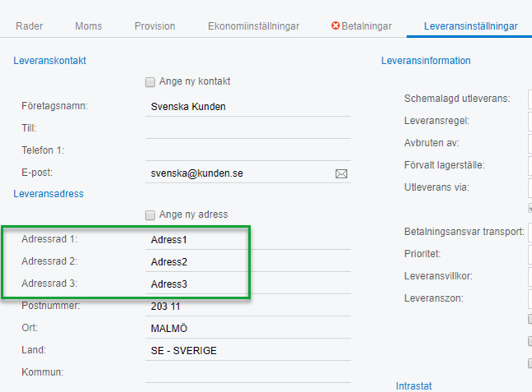The width and height of the screenshot is (532, 392).
Task: Click the Postnummer field showing 203 11
Action: click(247, 307)
